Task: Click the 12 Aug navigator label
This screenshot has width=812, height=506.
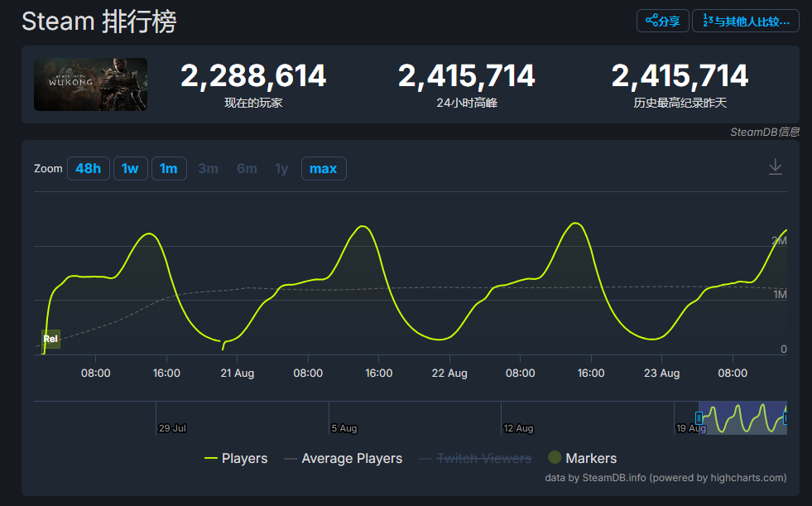Action: coord(518,428)
